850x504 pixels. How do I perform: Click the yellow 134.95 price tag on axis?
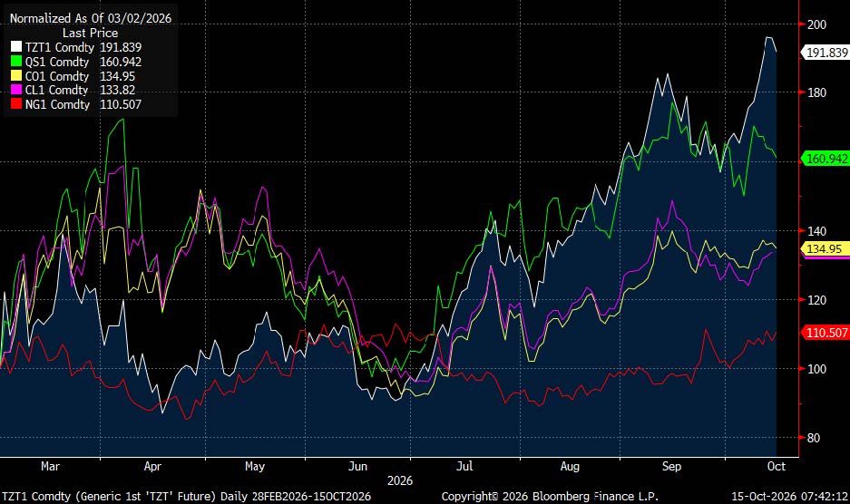tap(824, 248)
